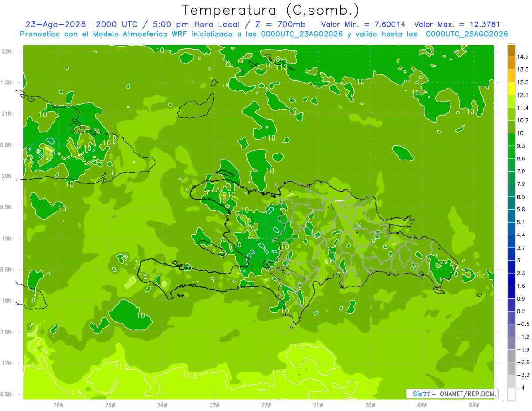Viewport: 532px width, 411px height.
Task: Click the "-3.3" colorbar label
Action: (523, 375)
